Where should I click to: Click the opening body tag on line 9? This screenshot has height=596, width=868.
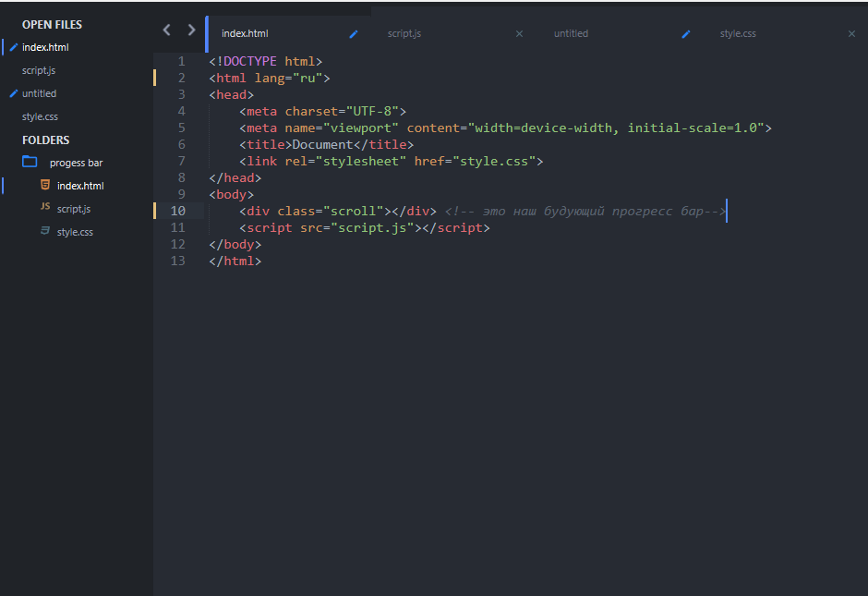(232, 194)
